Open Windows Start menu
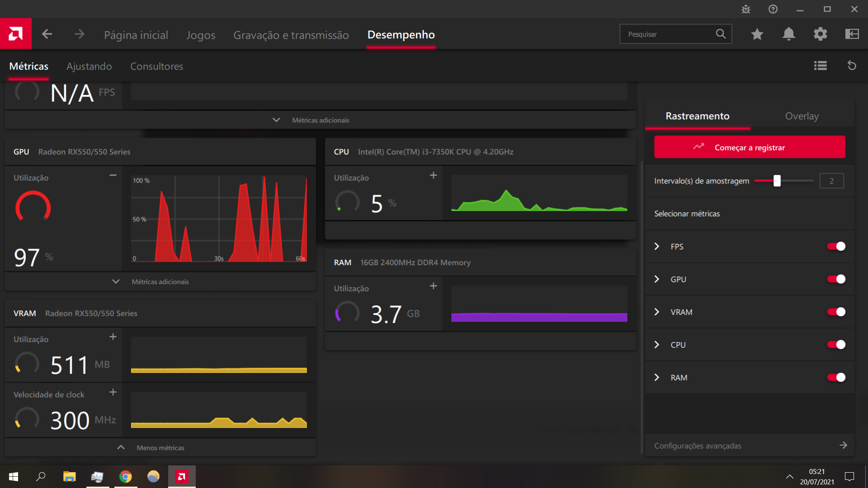Image resolution: width=868 pixels, height=488 pixels. pyautogui.click(x=14, y=477)
